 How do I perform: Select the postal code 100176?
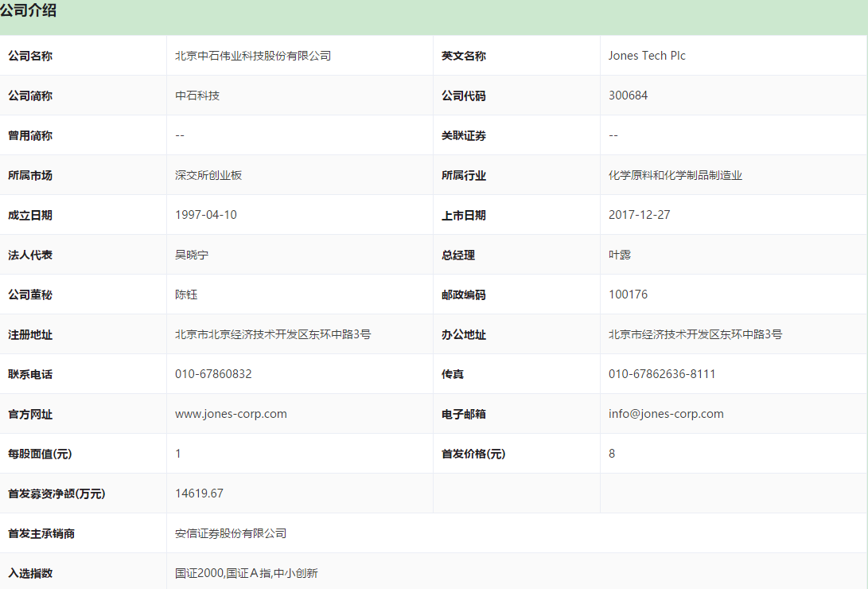coord(628,294)
